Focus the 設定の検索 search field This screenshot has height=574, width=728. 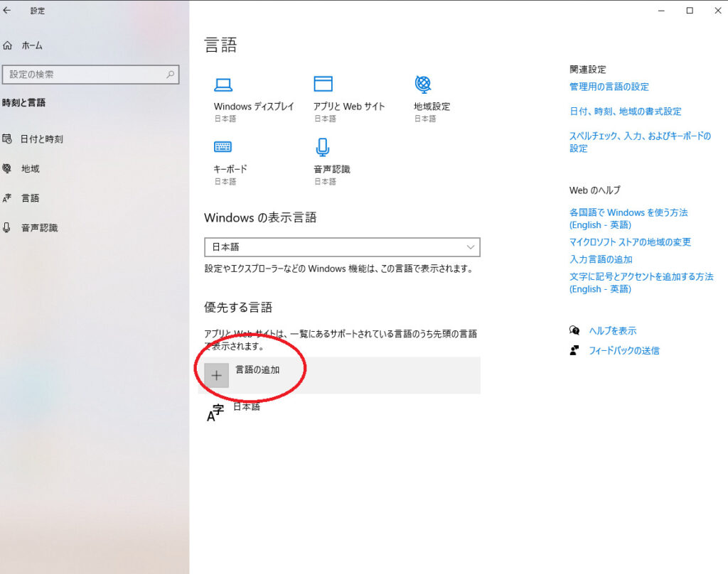(90, 75)
